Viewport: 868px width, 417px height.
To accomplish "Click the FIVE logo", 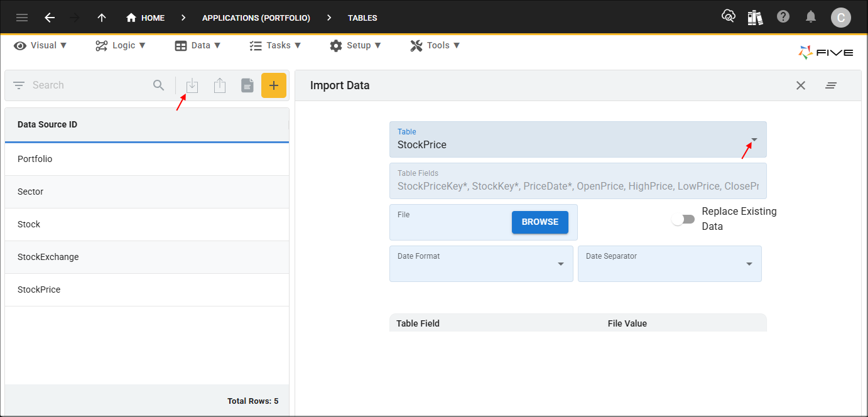I will (826, 53).
